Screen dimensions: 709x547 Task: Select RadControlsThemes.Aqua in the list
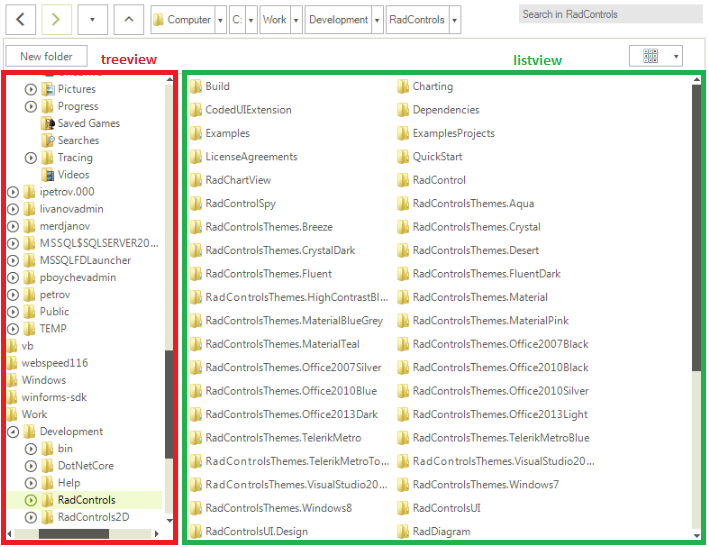click(x=473, y=204)
